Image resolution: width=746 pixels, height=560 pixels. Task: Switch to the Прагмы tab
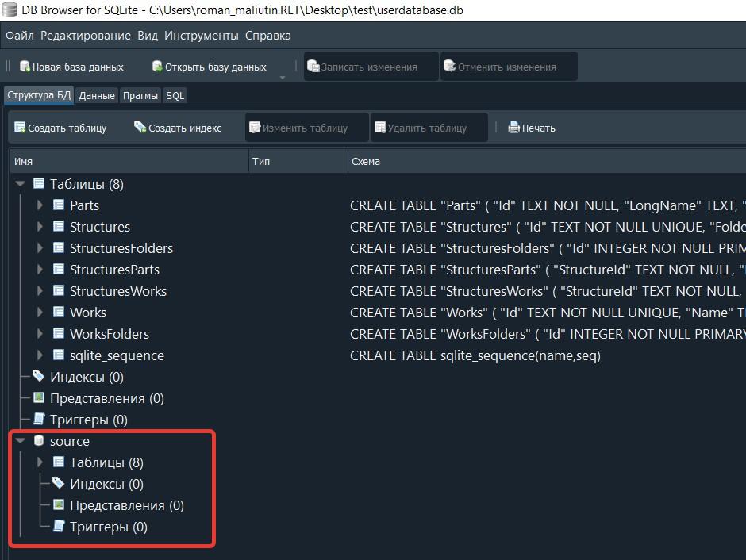click(140, 95)
